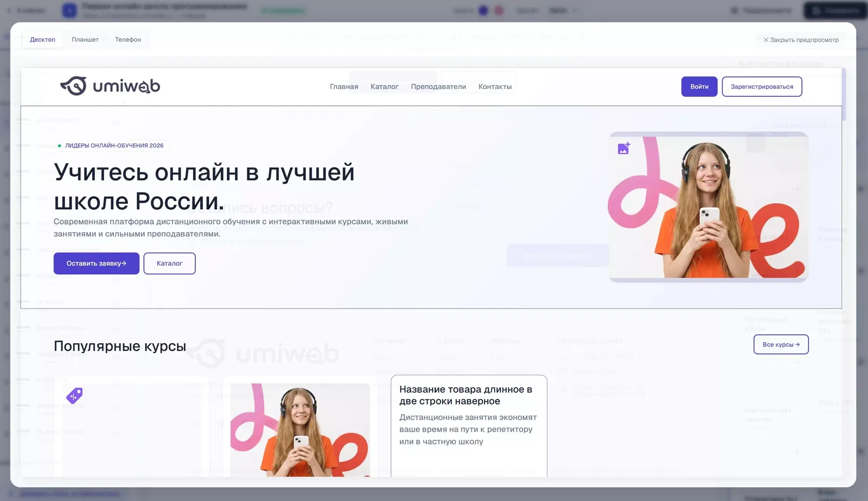868x501 pixels.
Task: Click the heading Учитесь онлайн в лучшей школе России
Action: tap(204, 187)
